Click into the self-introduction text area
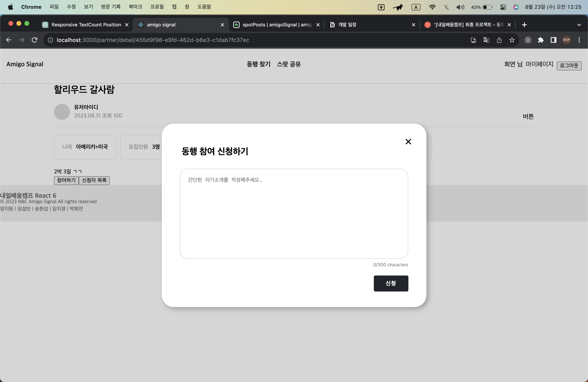588x382 pixels. (x=294, y=213)
